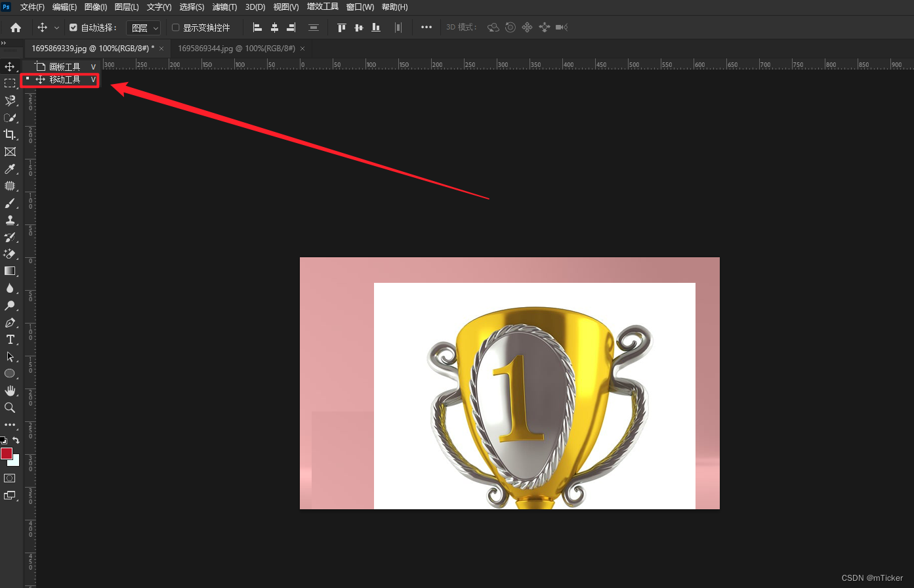The height and width of the screenshot is (588, 914).
Task: Open the 文件(F) menu
Action: (x=32, y=7)
